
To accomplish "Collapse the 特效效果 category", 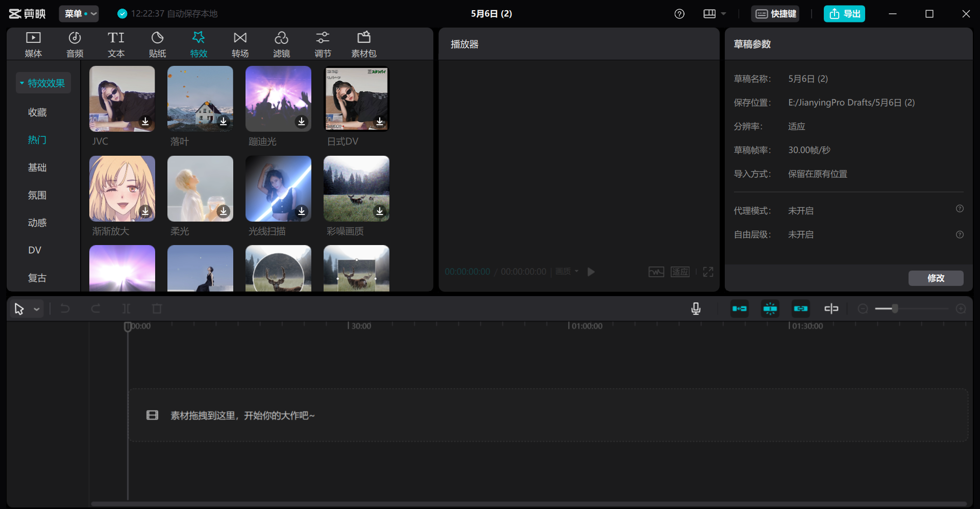I will (x=43, y=83).
